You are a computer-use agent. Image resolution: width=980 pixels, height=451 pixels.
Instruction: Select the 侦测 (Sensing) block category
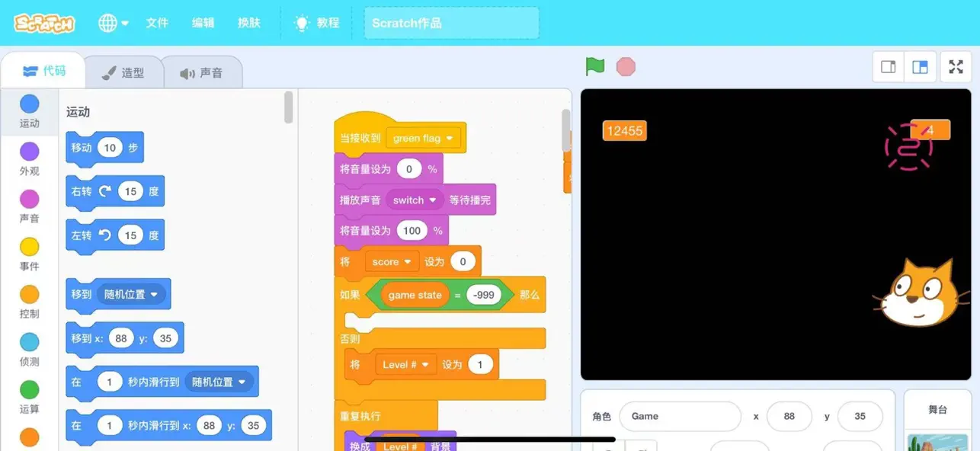pyautogui.click(x=29, y=351)
